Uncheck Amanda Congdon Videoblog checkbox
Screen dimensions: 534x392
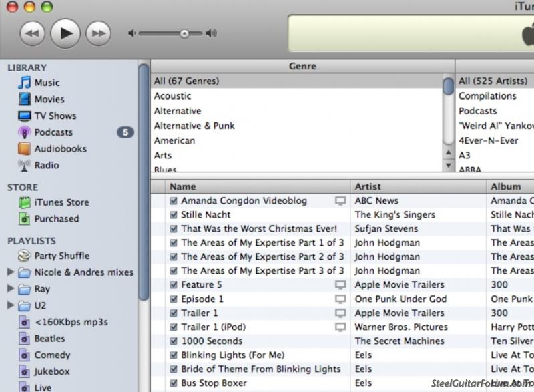174,201
